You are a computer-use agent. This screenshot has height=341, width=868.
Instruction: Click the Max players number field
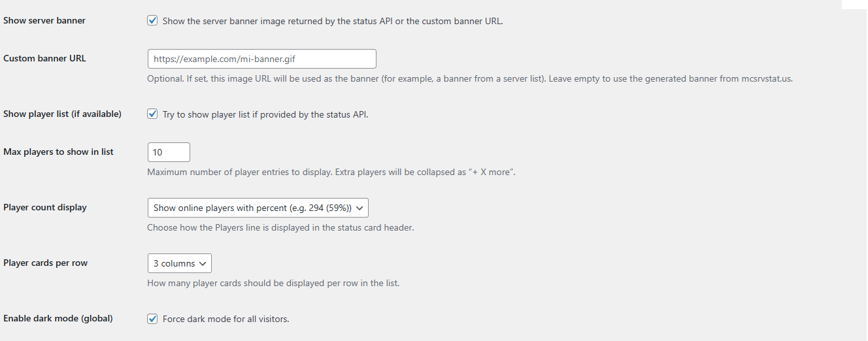(169, 152)
